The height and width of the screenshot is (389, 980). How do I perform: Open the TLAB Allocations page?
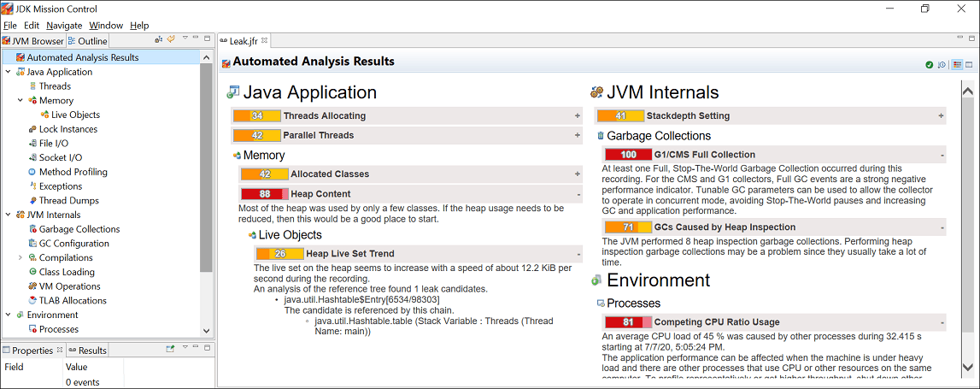[73, 300]
